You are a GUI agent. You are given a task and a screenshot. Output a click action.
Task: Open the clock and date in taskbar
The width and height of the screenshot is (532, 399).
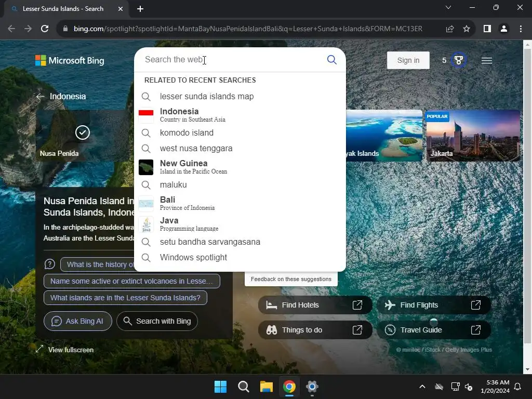[x=495, y=387]
